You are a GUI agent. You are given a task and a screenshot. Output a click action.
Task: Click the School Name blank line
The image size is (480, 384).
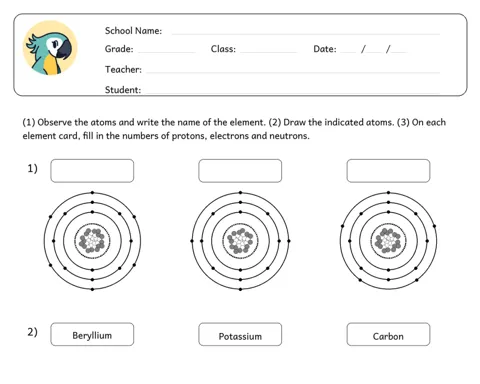306,34
